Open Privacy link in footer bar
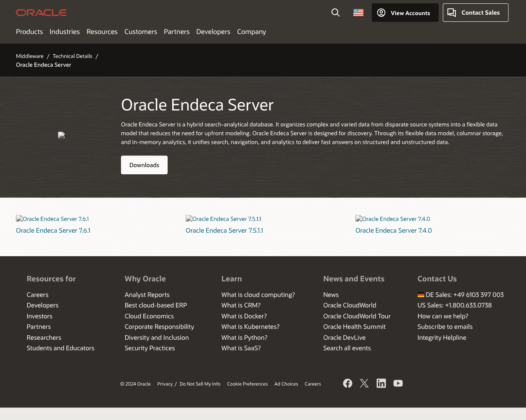The height and width of the screenshot is (420, 526). pos(165,384)
